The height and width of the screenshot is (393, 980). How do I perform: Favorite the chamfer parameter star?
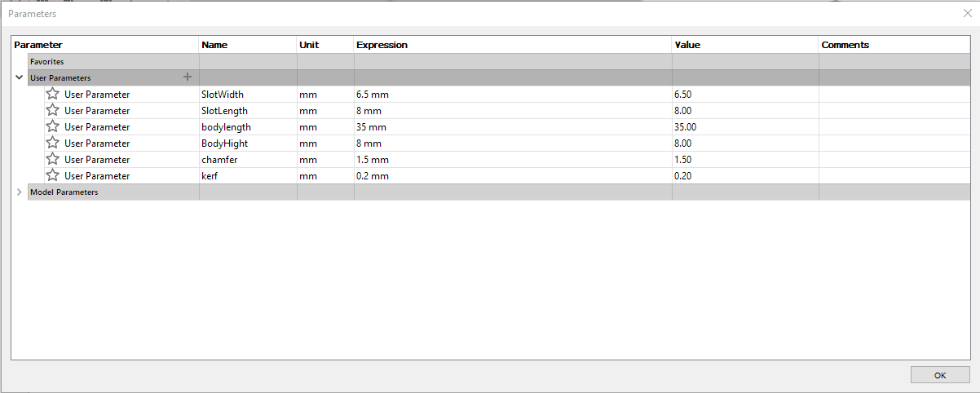(x=53, y=159)
